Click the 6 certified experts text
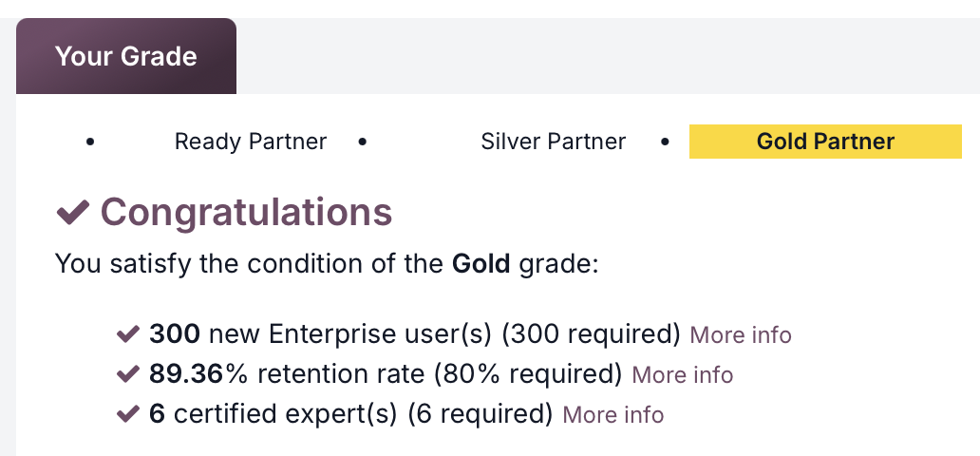The image size is (980, 456). click(x=350, y=414)
